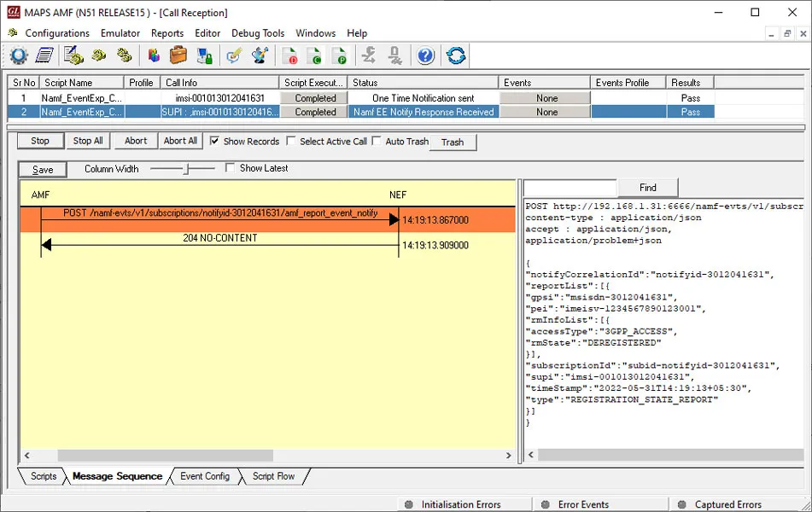The height and width of the screenshot is (512, 812).
Task: Minimize the inner Call Reception child window
Action: click(771, 33)
